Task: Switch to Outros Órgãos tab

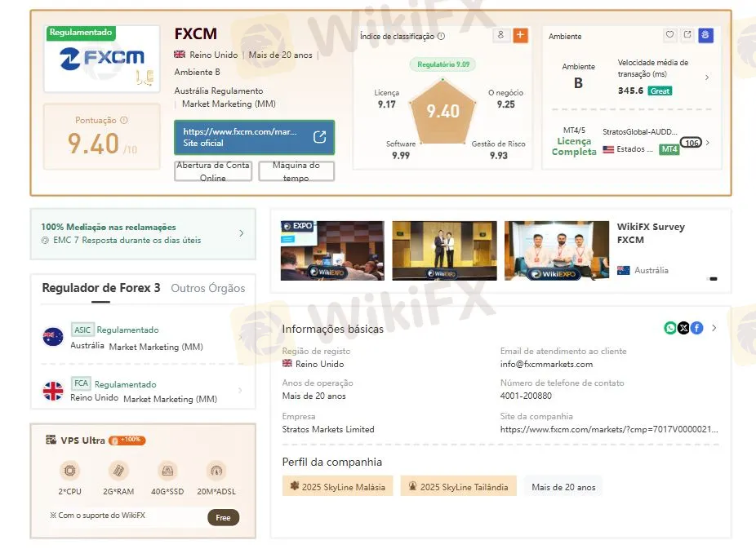Action: coord(208,288)
